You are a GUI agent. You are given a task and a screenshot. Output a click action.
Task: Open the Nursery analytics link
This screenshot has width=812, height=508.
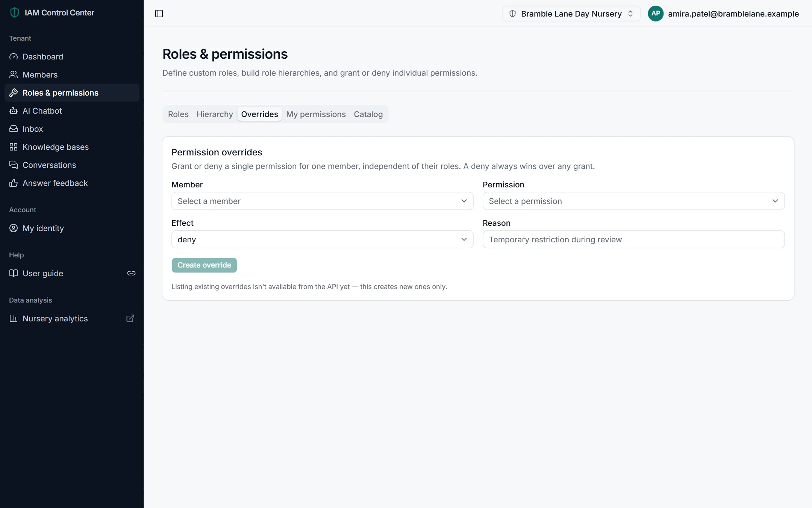click(x=72, y=318)
